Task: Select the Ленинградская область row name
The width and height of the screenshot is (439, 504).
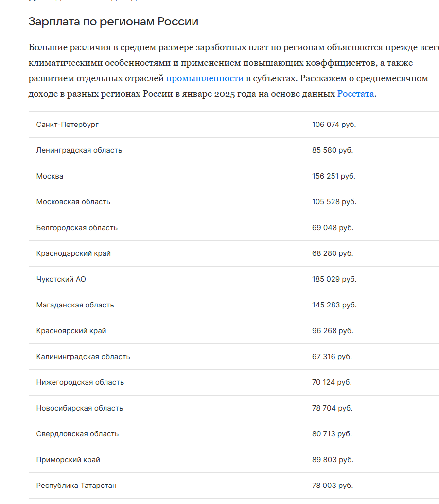Action: (x=79, y=150)
